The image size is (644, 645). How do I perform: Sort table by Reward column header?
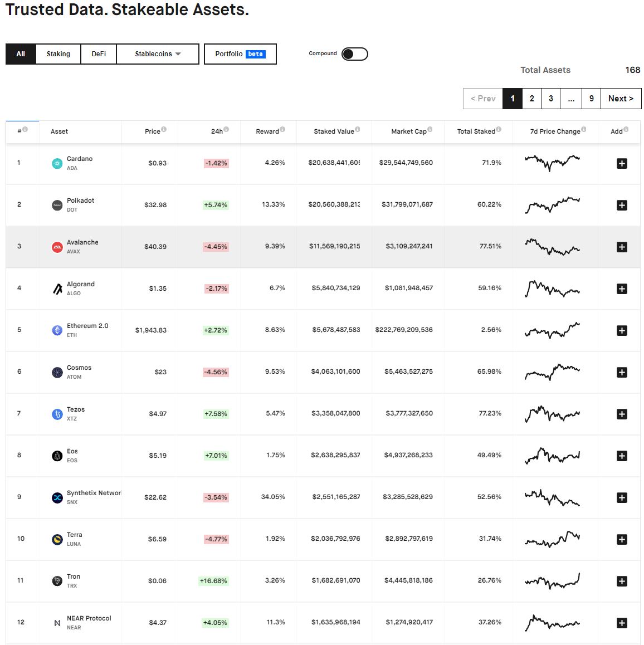[267, 131]
